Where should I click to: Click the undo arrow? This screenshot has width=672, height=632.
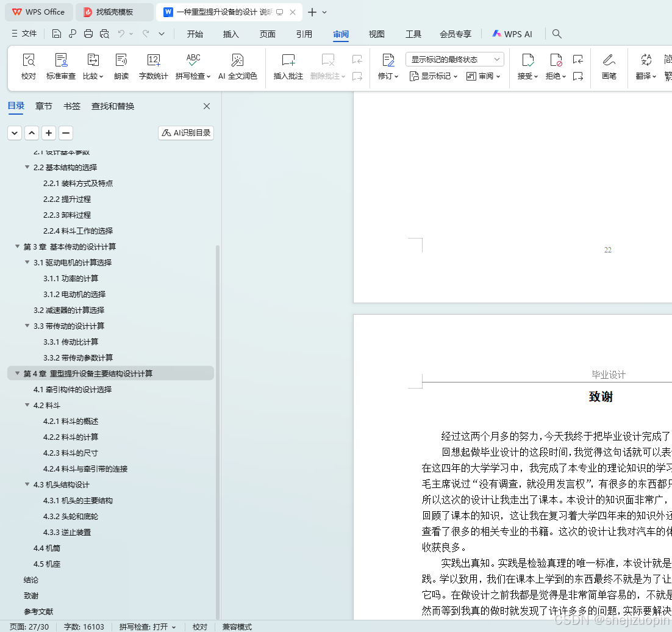click(121, 34)
